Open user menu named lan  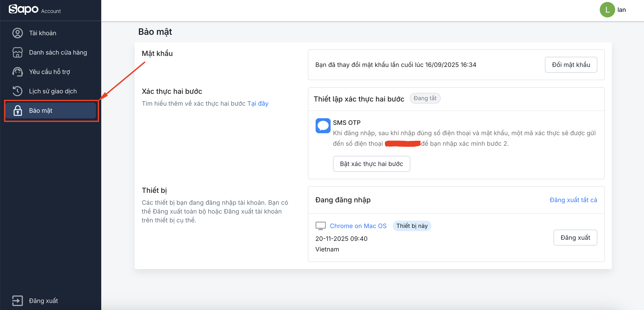point(622,10)
